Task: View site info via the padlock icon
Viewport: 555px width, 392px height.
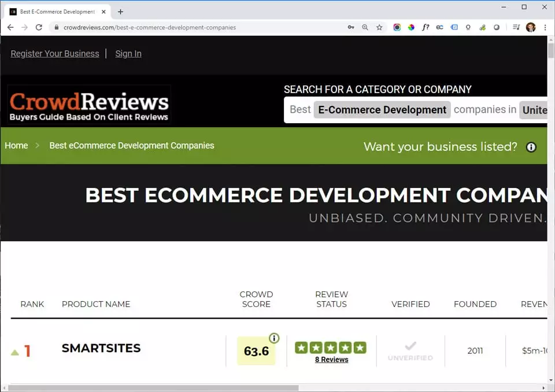Action: coord(56,27)
